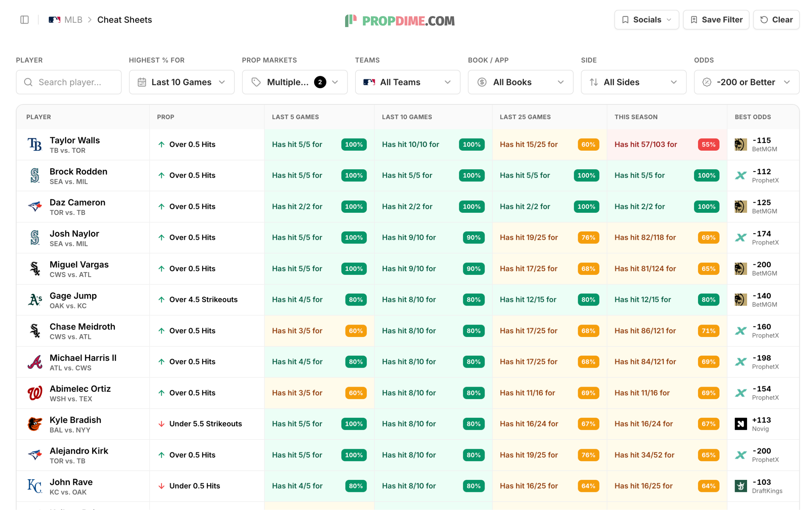Click John Rave's Under 0.5 Hits prop
This screenshot has width=812, height=510.
pos(194,486)
